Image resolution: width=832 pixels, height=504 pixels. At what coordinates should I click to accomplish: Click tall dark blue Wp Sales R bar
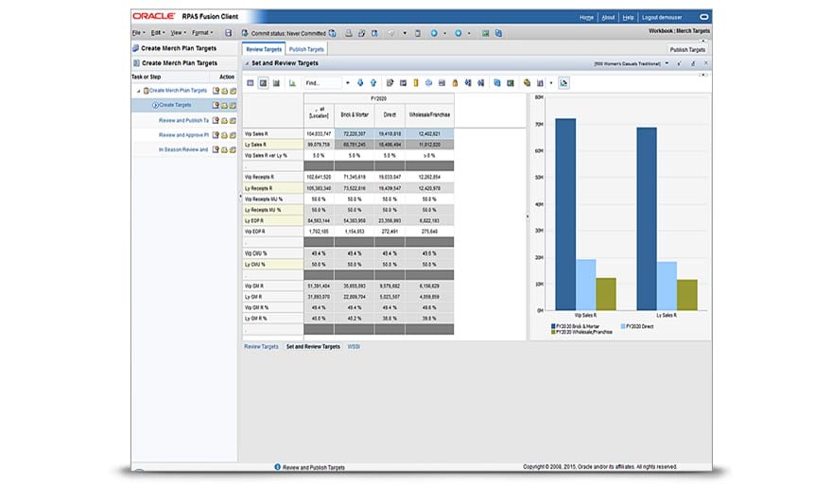point(565,215)
